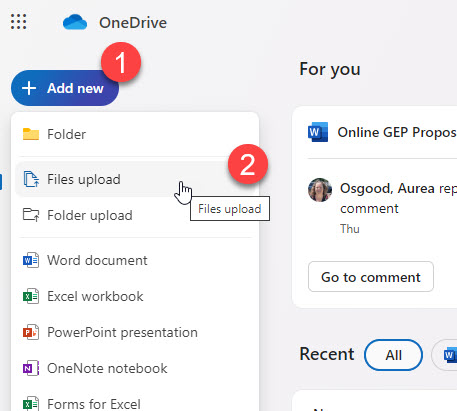Create a new Word document
Viewport: 457px width, 411px height.
[135, 260]
